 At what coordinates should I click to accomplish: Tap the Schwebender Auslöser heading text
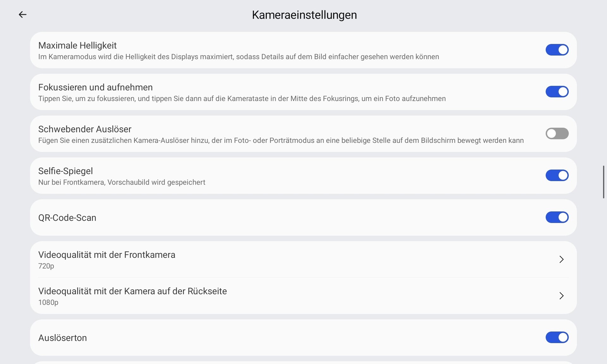85,129
